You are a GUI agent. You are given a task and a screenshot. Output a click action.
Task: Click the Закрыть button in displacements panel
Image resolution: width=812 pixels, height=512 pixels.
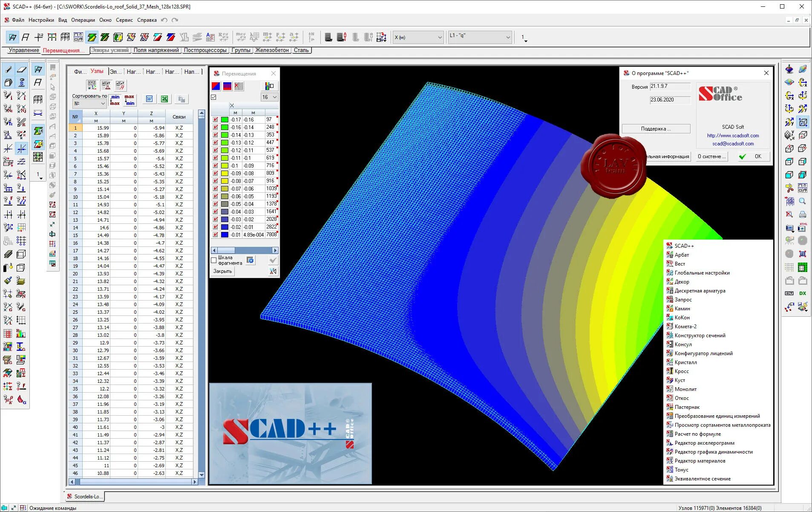tap(223, 271)
